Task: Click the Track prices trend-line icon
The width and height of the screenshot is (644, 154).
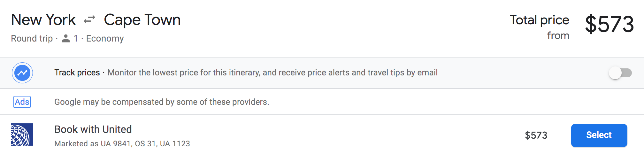Action: (x=22, y=73)
